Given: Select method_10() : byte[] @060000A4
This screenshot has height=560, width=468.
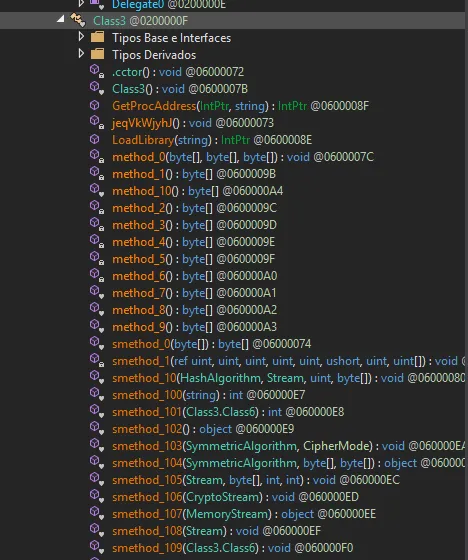Looking at the screenshot, I should [x=198, y=191].
